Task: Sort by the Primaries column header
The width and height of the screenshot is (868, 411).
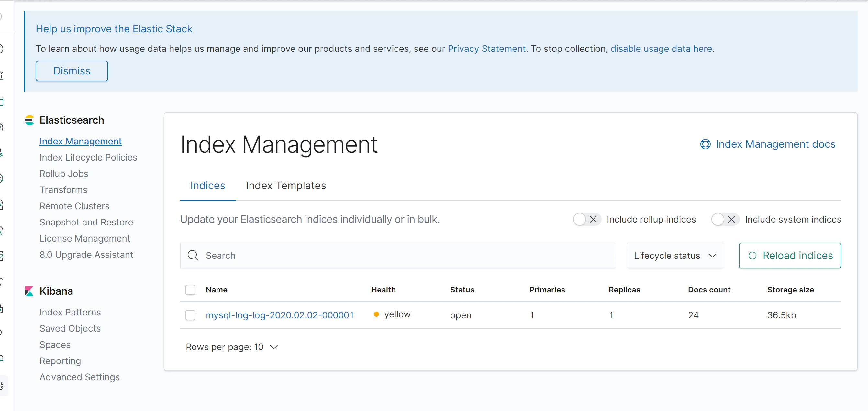Action: 547,290
